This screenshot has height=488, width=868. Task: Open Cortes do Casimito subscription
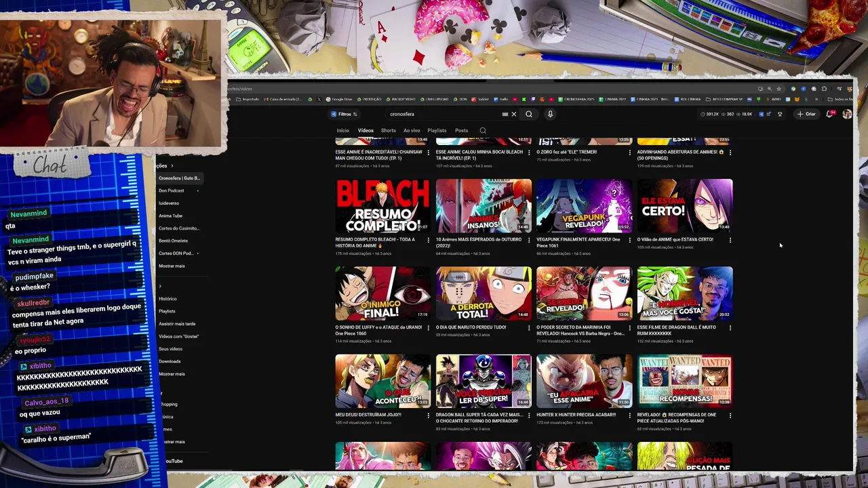[179, 228]
